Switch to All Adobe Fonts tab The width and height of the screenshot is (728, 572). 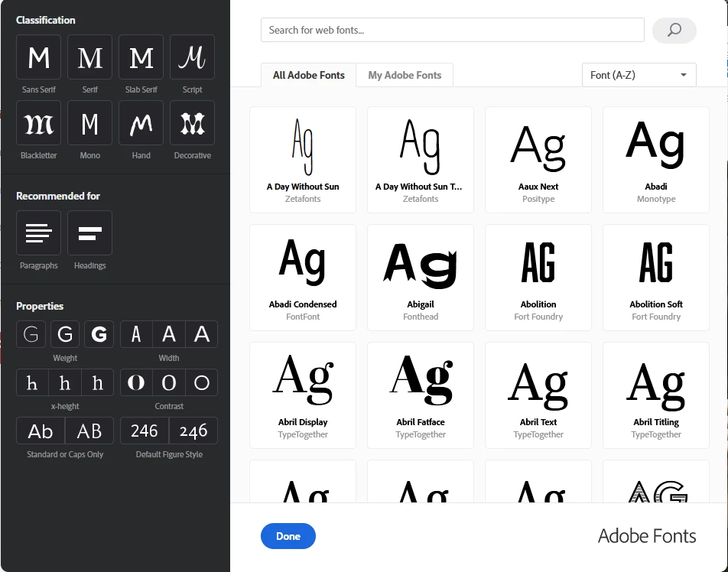pos(309,75)
